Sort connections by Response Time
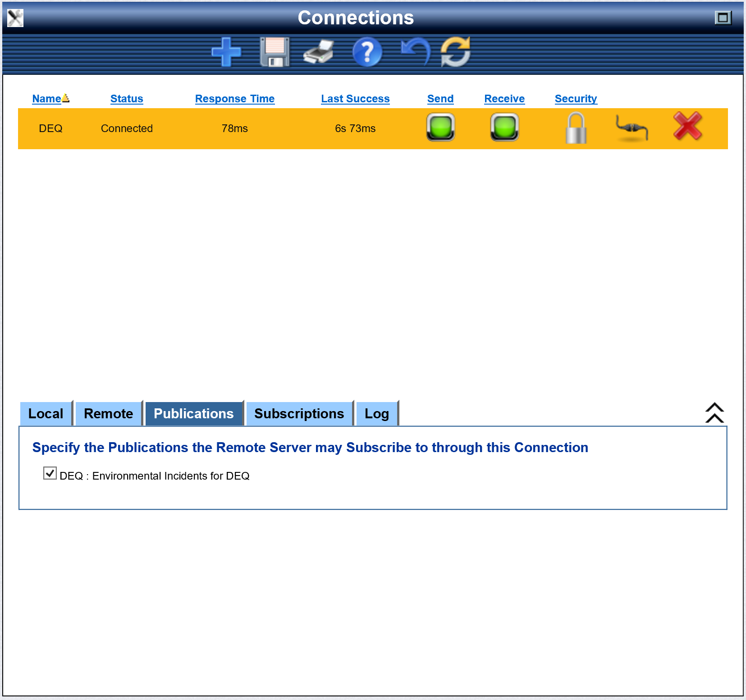Viewport: 746px width, 700px height. pos(234,99)
